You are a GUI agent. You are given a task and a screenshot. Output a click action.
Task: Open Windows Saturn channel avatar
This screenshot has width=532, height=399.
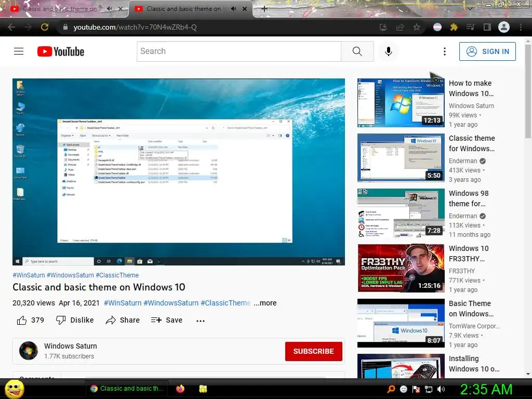click(x=29, y=351)
